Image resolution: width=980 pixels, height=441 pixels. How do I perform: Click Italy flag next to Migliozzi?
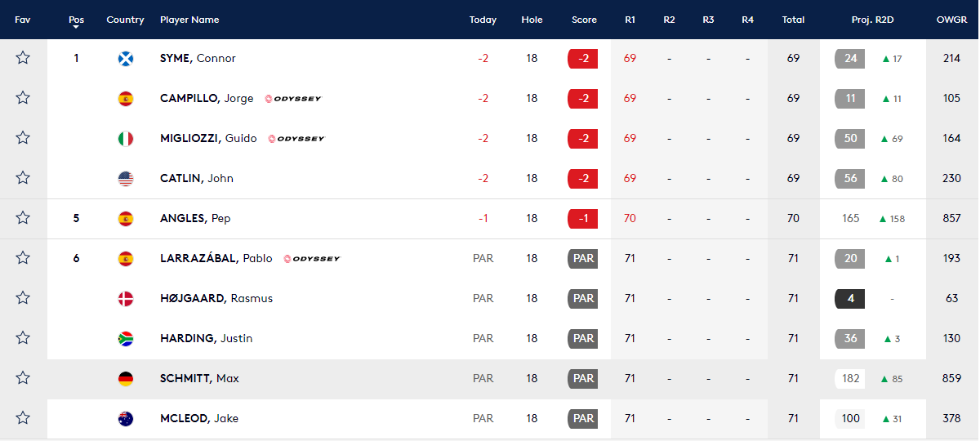point(125,138)
